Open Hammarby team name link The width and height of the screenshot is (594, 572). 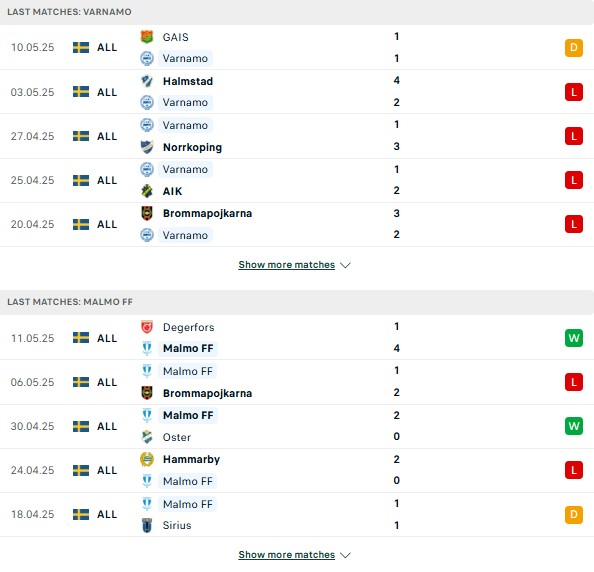click(191, 459)
